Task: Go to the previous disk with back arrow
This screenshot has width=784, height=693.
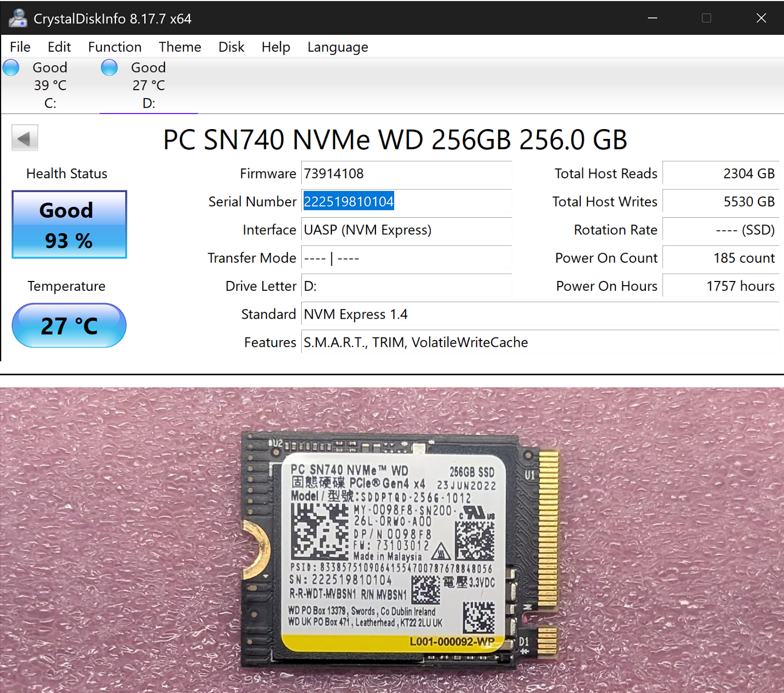Action: pos(25,138)
